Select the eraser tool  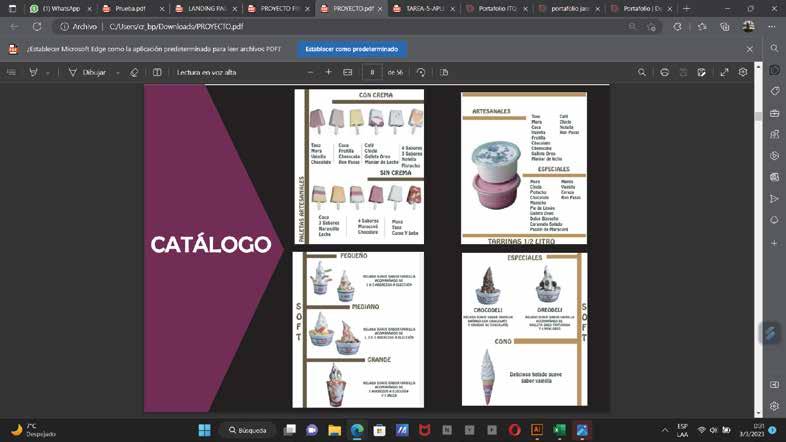coord(134,72)
